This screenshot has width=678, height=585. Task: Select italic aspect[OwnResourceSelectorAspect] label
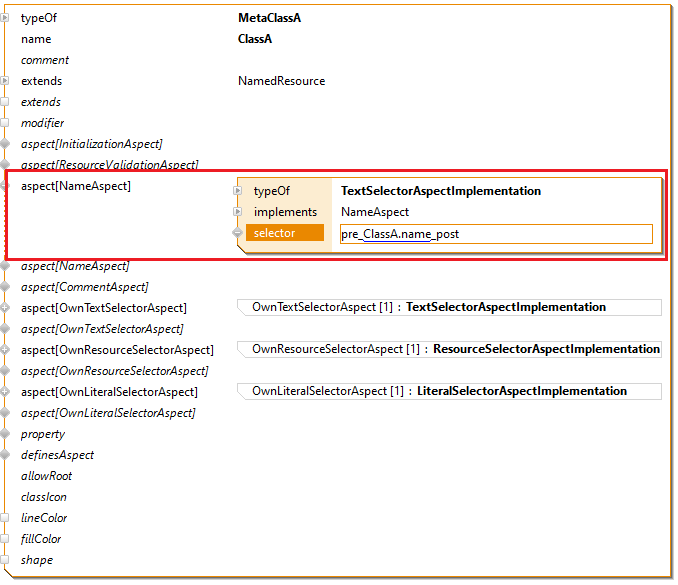click(115, 371)
